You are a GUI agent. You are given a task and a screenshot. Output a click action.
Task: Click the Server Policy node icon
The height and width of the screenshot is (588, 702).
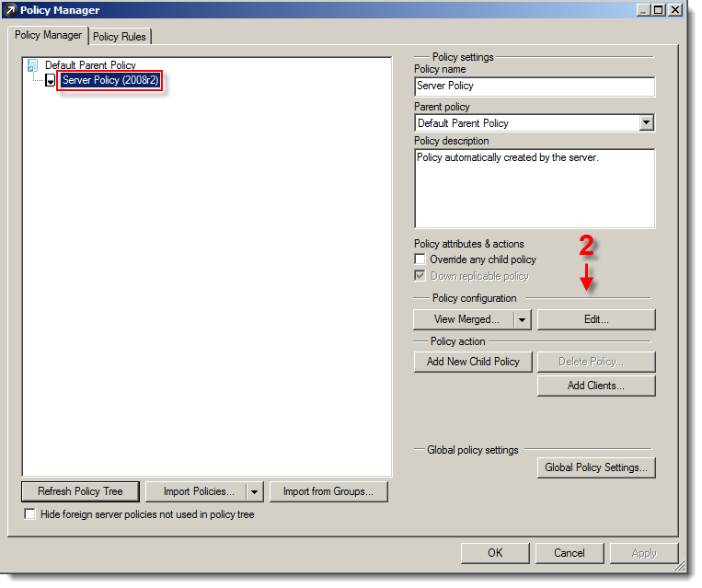click(50, 81)
